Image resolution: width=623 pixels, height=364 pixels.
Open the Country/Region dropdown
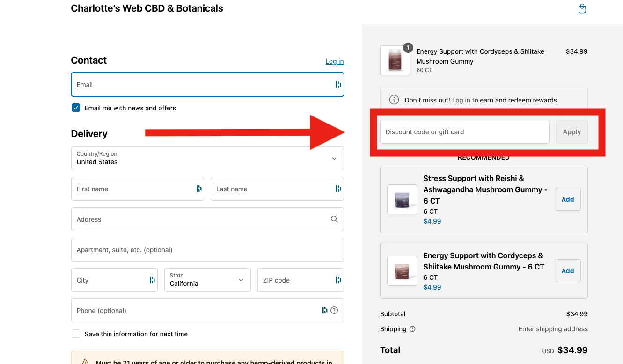(x=207, y=158)
